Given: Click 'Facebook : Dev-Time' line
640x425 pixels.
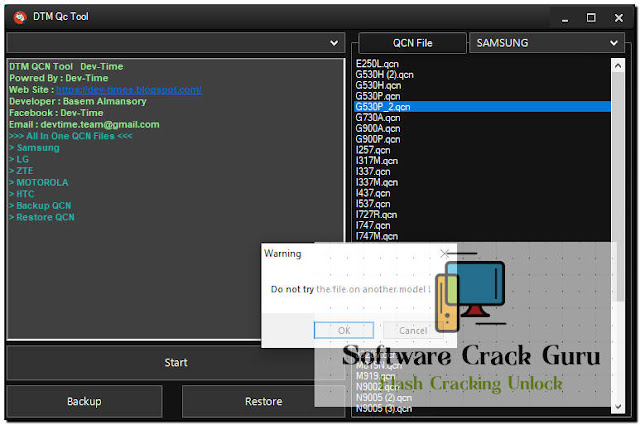Looking at the screenshot, I should [x=56, y=113].
